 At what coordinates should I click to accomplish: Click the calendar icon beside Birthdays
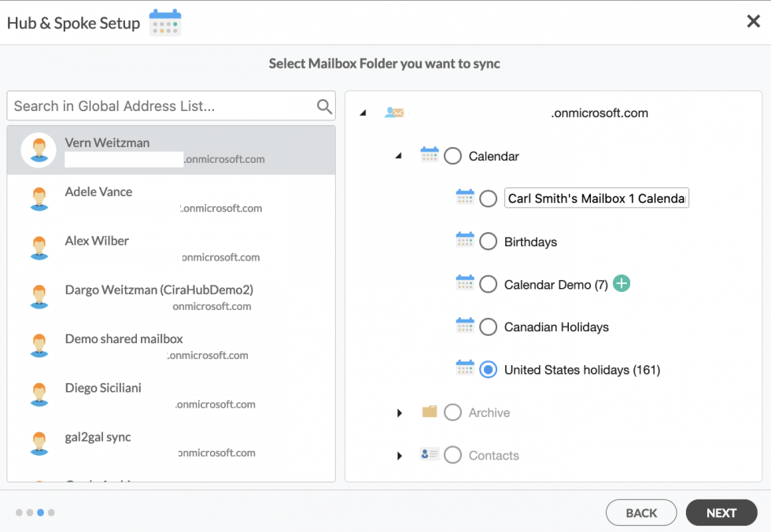point(467,242)
